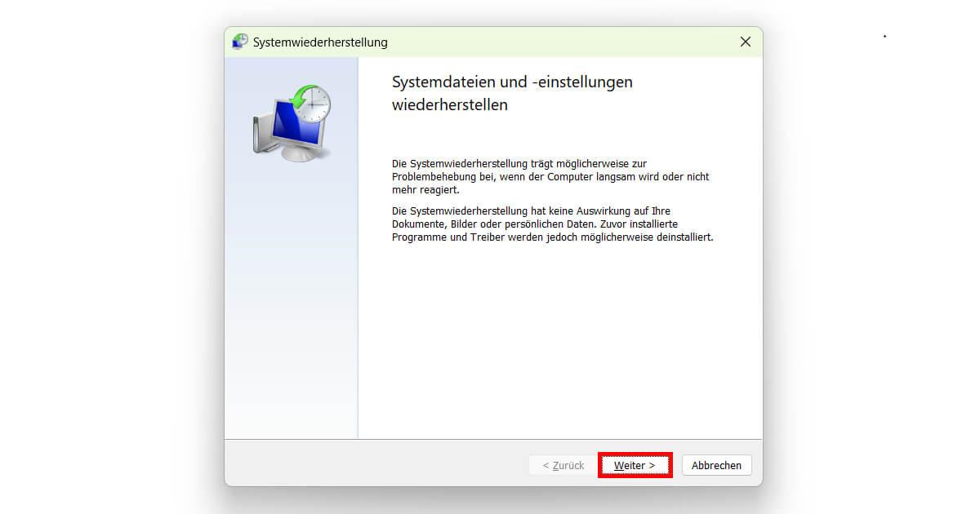This screenshot has width=980, height=514.
Task: Click the monitor image in the sidebar
Action: click(290, 122)
